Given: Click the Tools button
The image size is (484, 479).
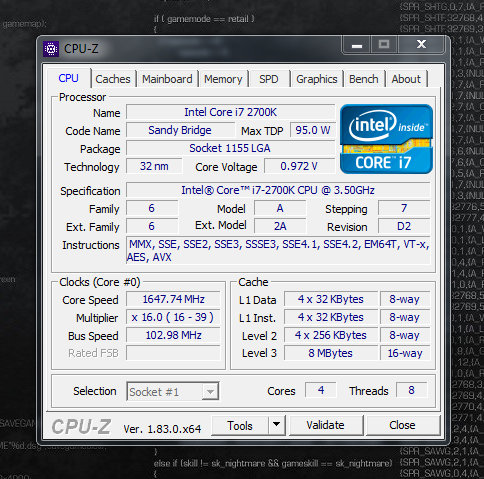Looking at the screenshot, I should pos(240,425).
